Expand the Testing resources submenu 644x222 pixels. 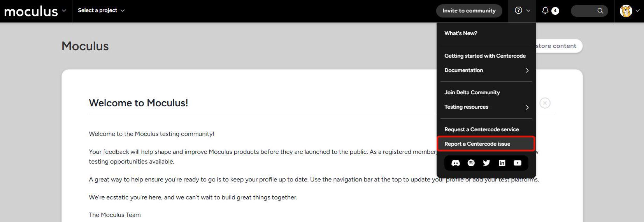point(486,107)
